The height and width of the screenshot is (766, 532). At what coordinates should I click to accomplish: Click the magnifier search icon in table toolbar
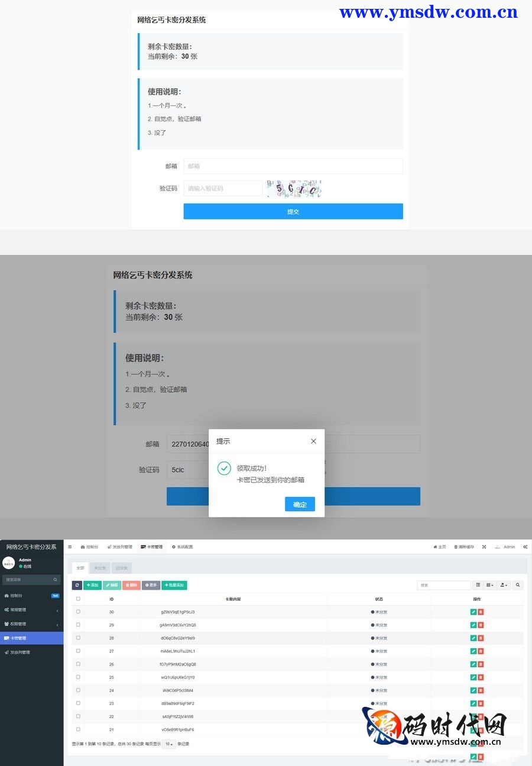click(518, 585)
